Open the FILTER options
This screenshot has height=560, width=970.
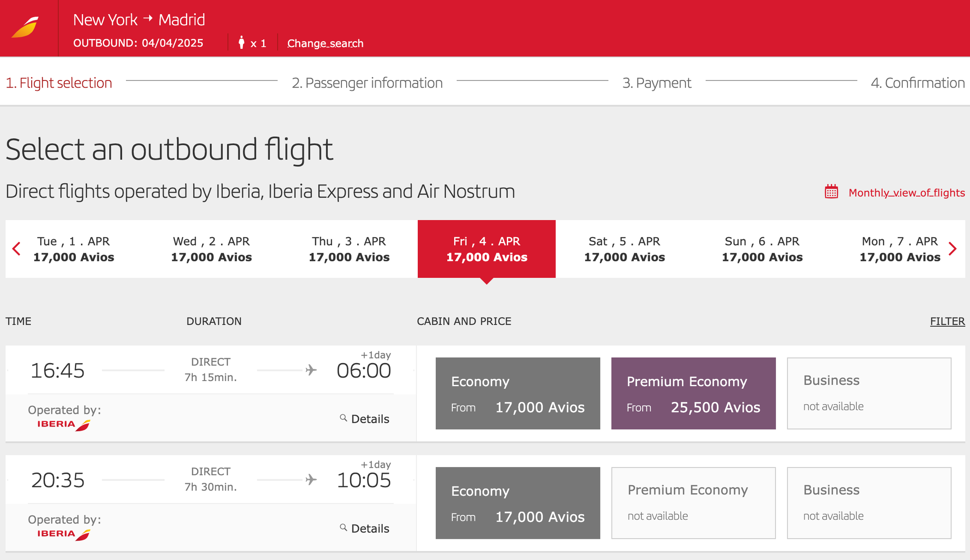coord(947,321)
